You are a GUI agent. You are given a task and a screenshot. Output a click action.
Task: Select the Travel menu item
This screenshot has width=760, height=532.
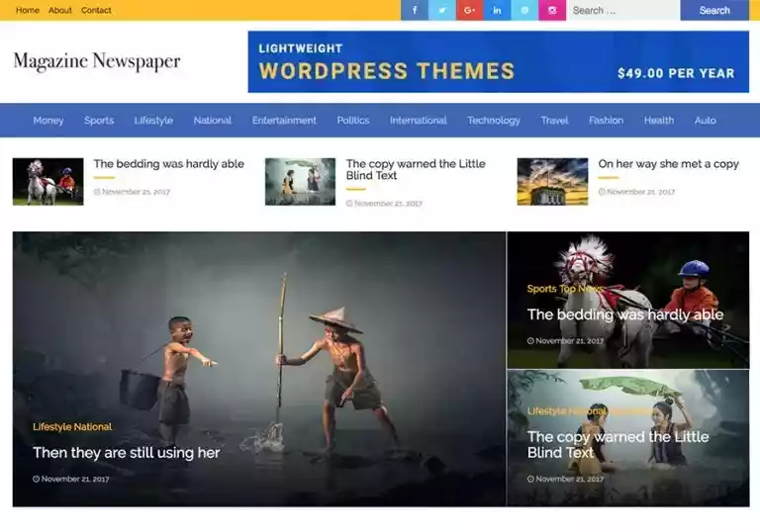(554, 121)
